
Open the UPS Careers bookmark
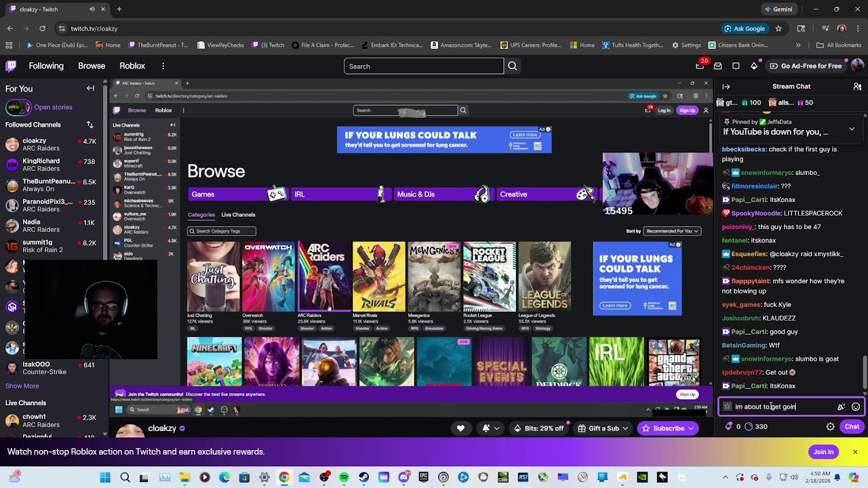pyautogui.click(x=530, y=45)
